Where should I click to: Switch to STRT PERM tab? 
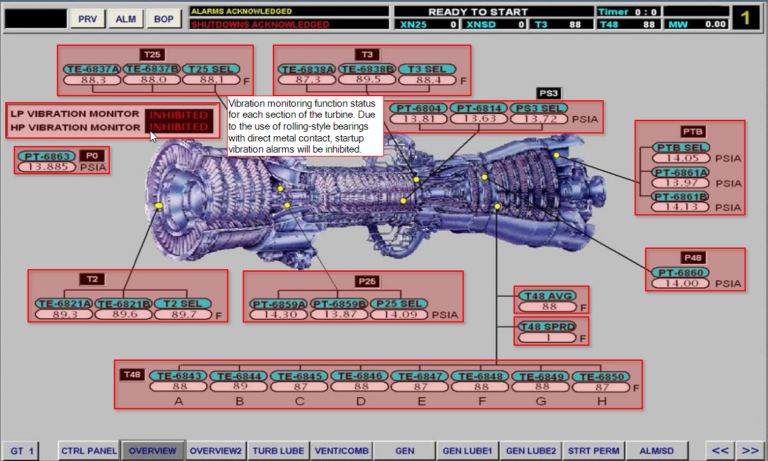[x=593, y=451]
